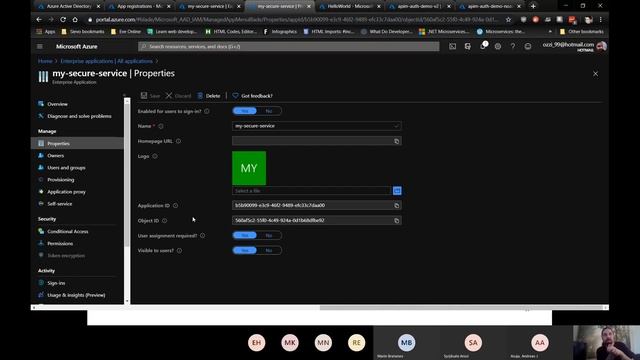Viewport: 640px width, 360px height.
Task: Click the Delete toolbar button
Action: click(209, 96)
